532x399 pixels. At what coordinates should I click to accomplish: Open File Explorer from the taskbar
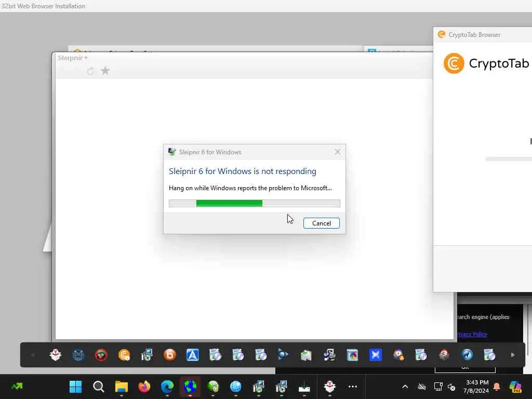[122, 387]
